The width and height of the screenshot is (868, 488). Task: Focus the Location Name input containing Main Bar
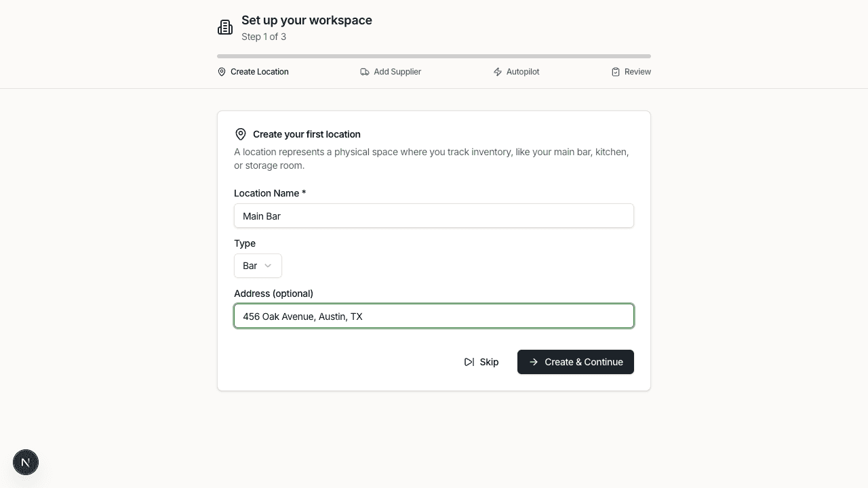tap(434, 216)
